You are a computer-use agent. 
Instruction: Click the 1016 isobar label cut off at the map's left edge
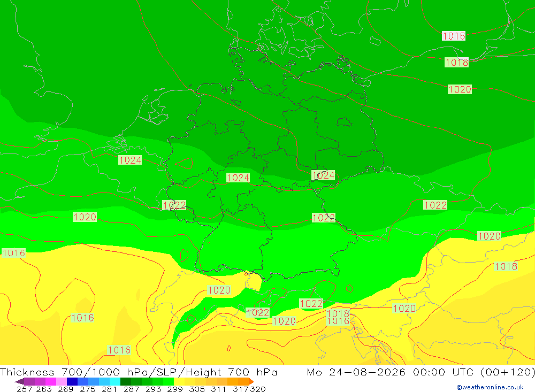click(x=13, y=253)
